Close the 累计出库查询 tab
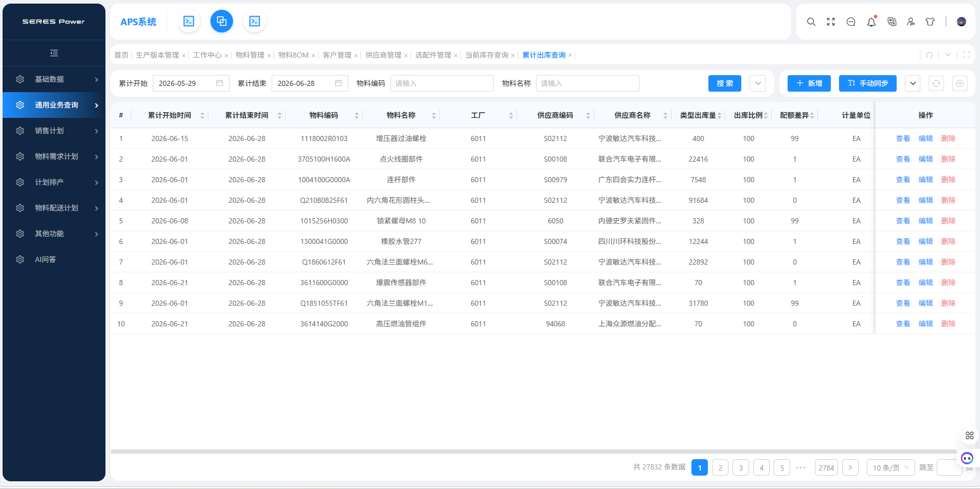 coord(570,56)
